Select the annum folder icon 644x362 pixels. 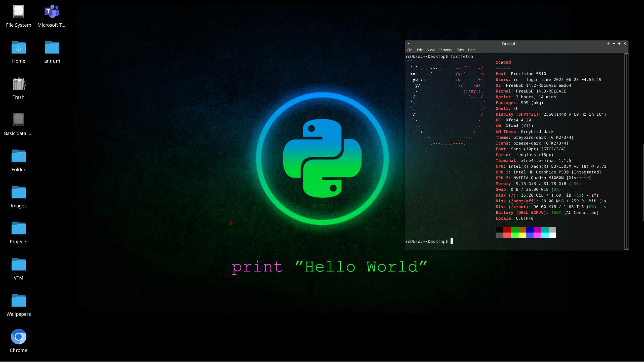click(x=52, y=48)
